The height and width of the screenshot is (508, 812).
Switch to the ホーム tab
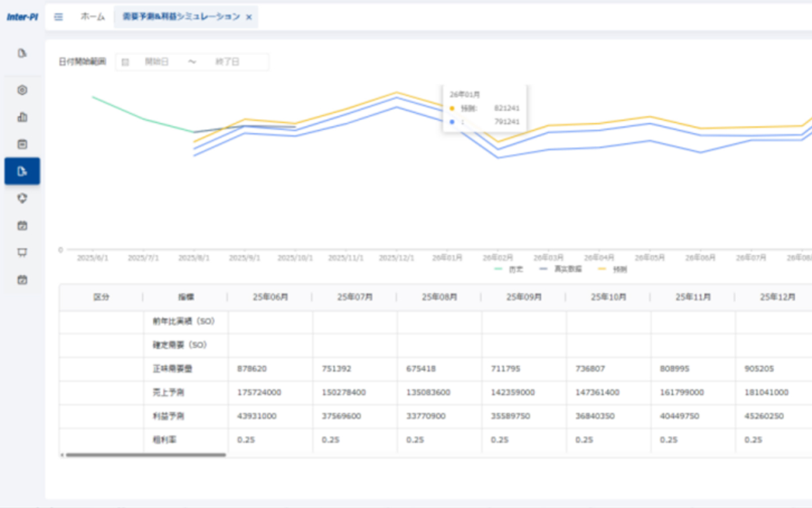(92, 17)
